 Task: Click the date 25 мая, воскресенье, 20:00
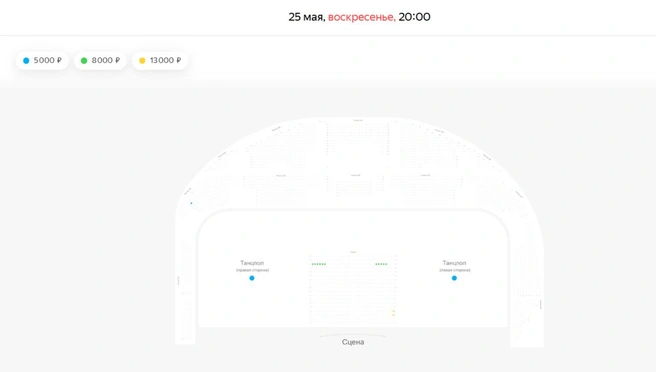pos(359,17)
